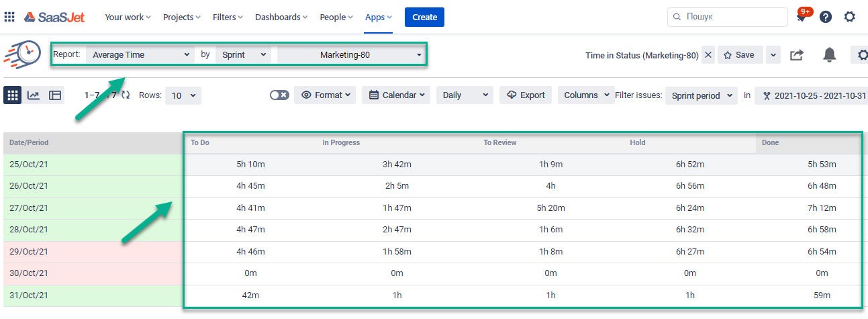This screenshot has height=319, width=868.
Task: Open the by Sprint dropdown
Action: (x=243, y=54)
